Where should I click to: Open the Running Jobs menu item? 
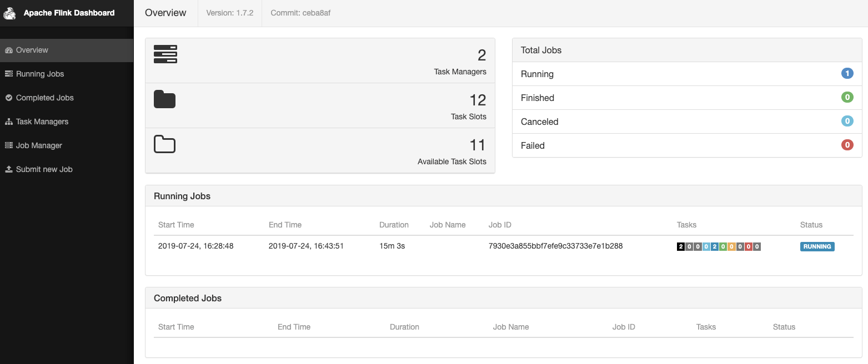40,74
